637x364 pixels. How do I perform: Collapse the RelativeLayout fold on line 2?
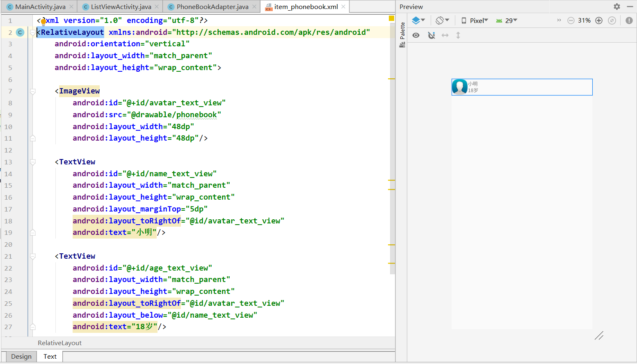32,32
